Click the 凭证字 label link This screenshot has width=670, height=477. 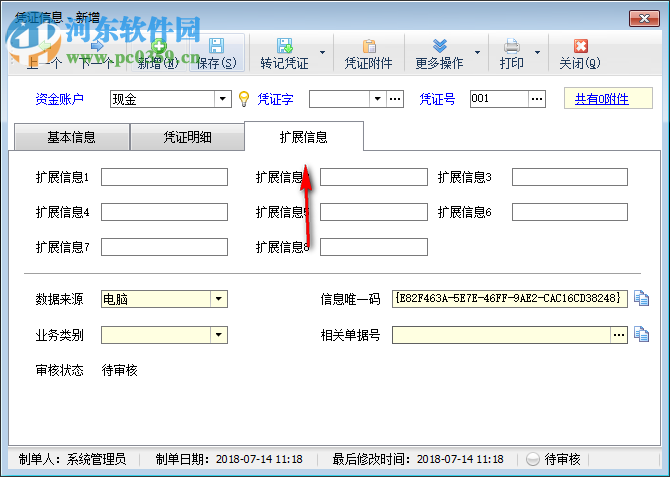[x=275, y=99]
